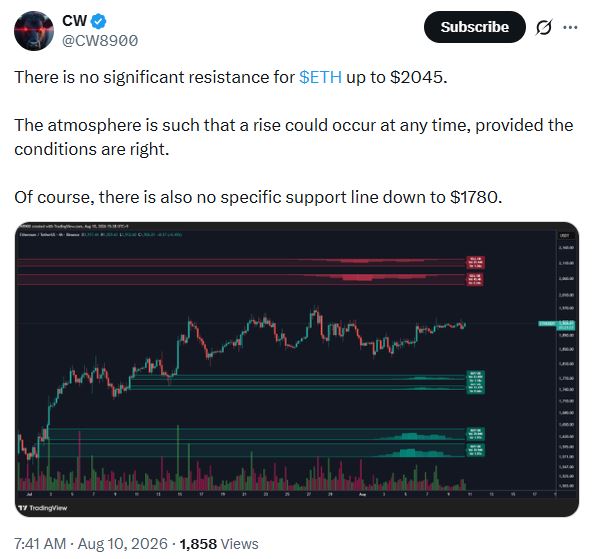Click the lowest green support label
This screenshot has height=559, width=595.
pyautogui.click(x=475, y=450)
